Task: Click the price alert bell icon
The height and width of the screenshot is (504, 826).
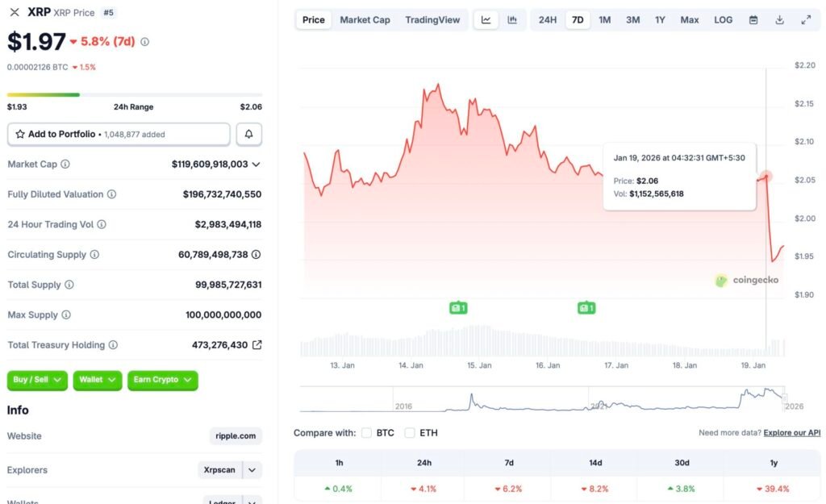Action: tap(248, 134)
